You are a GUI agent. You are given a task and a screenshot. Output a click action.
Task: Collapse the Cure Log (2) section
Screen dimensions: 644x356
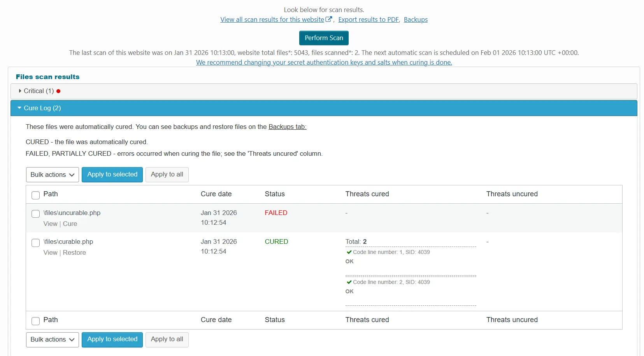pyautogui.click(x=42, y=108)
